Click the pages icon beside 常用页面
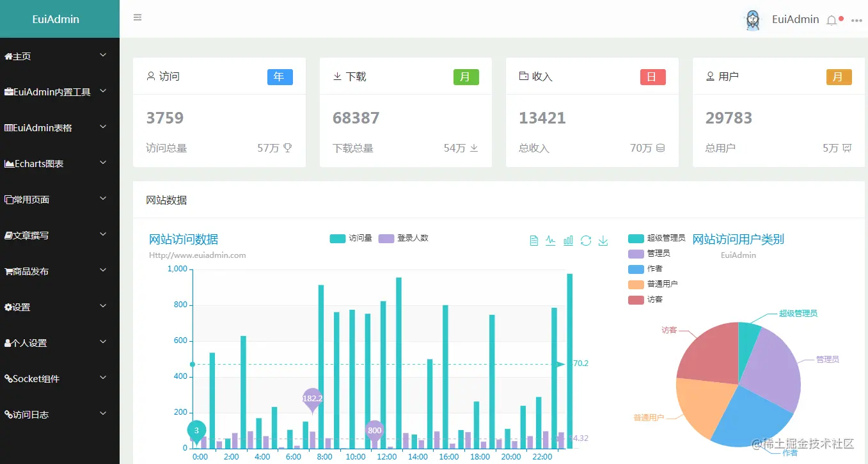The height and width of the screenshot is (464, 868). click(8, 200)
